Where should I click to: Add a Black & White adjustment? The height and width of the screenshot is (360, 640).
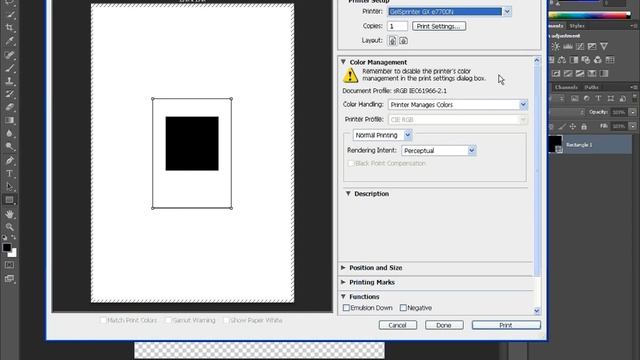pyautogui.click(x=574, y=60)
